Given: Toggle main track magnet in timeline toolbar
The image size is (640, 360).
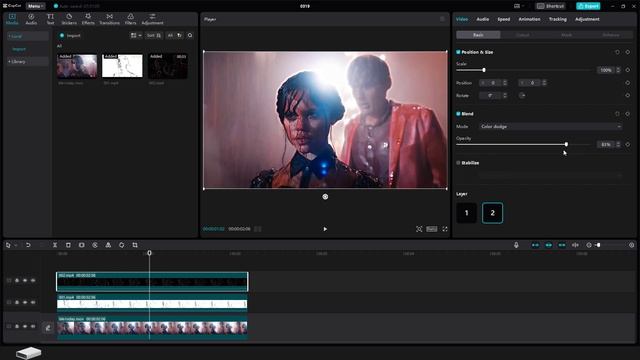Looking at the screenshot, I should 536,245.
